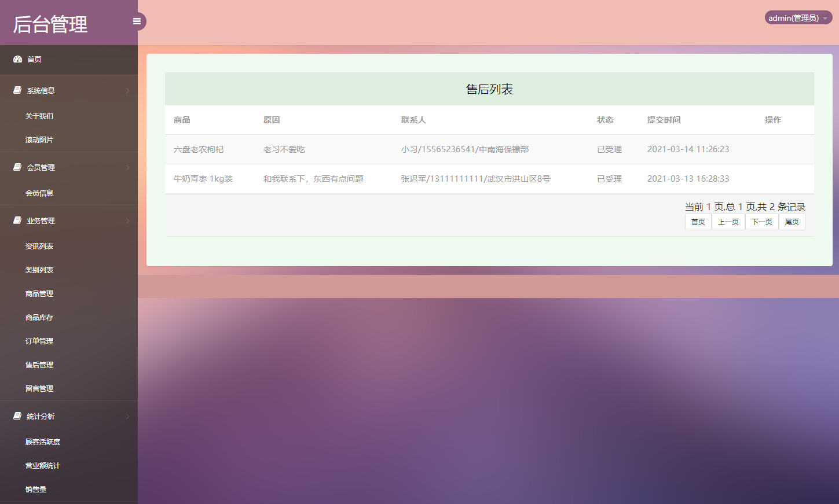Viewport: 839px width, 504px height.
Task: Click the 首页 pagination button
Action: [x=697, y=222]
